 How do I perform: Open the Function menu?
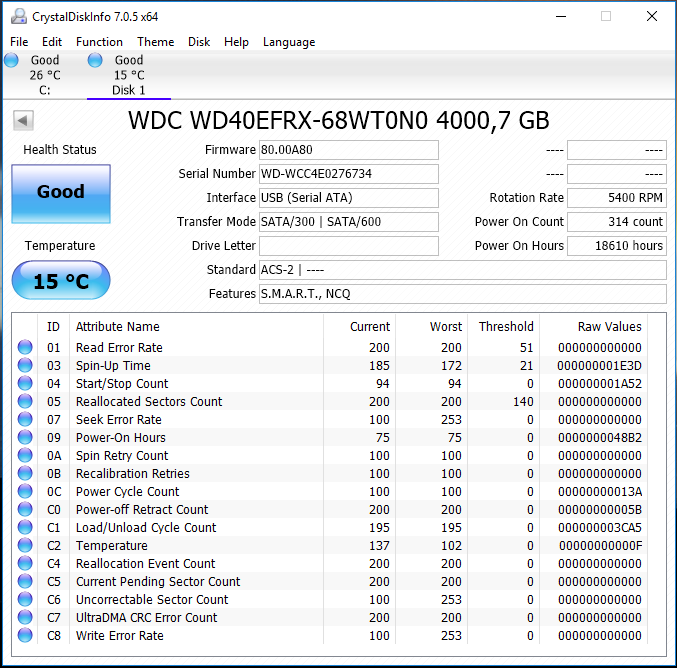coord(99,42)
